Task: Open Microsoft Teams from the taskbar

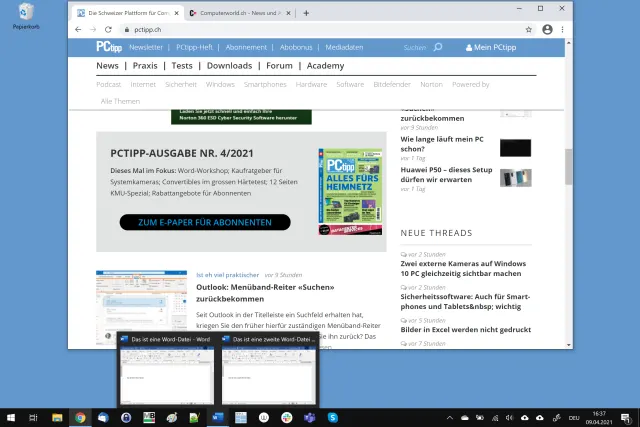Action: click(309, 418)
